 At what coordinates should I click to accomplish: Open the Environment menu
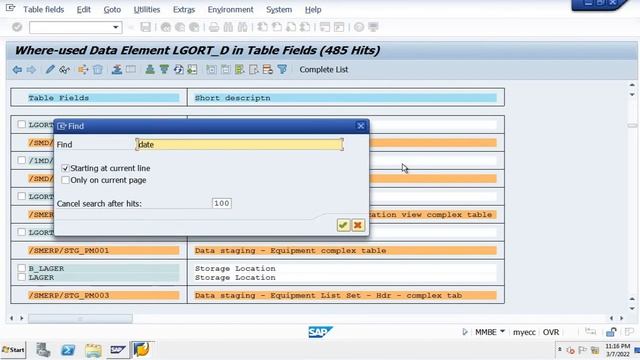(231, 9)
